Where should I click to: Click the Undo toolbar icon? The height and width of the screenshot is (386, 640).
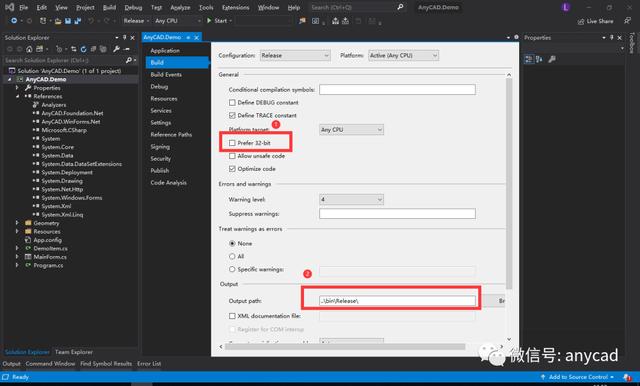click(91, 21)
